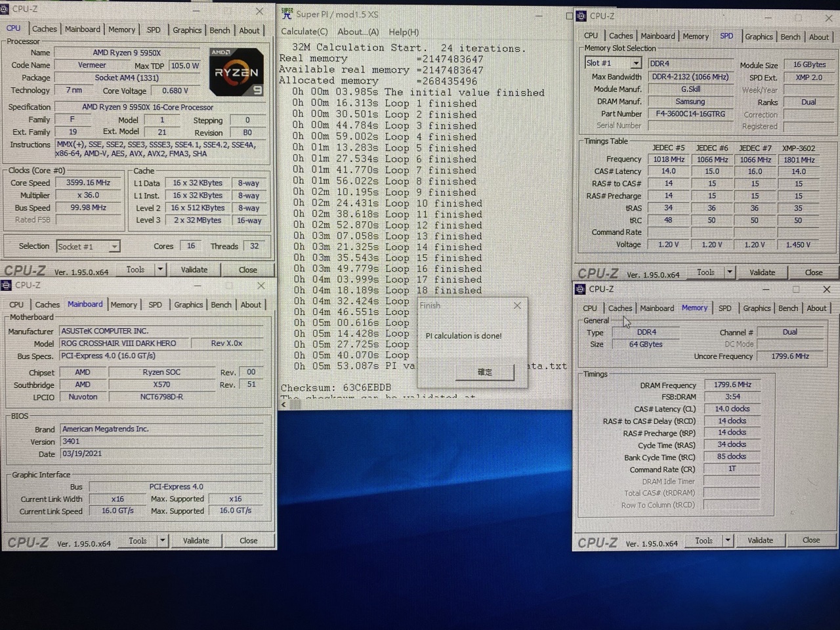The image size is (840, 630).
Task: Select Memory tab in SPD window
Action: 696,37
